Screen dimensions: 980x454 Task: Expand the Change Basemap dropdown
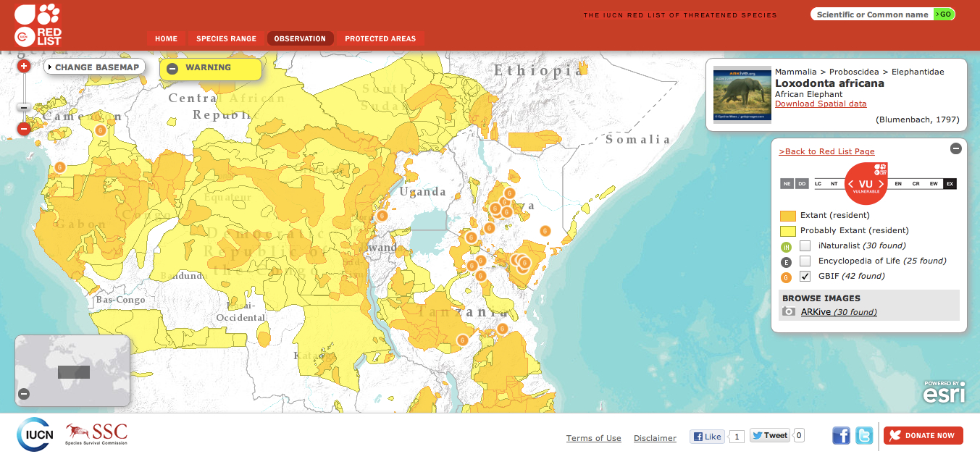(x=93, y=67)
